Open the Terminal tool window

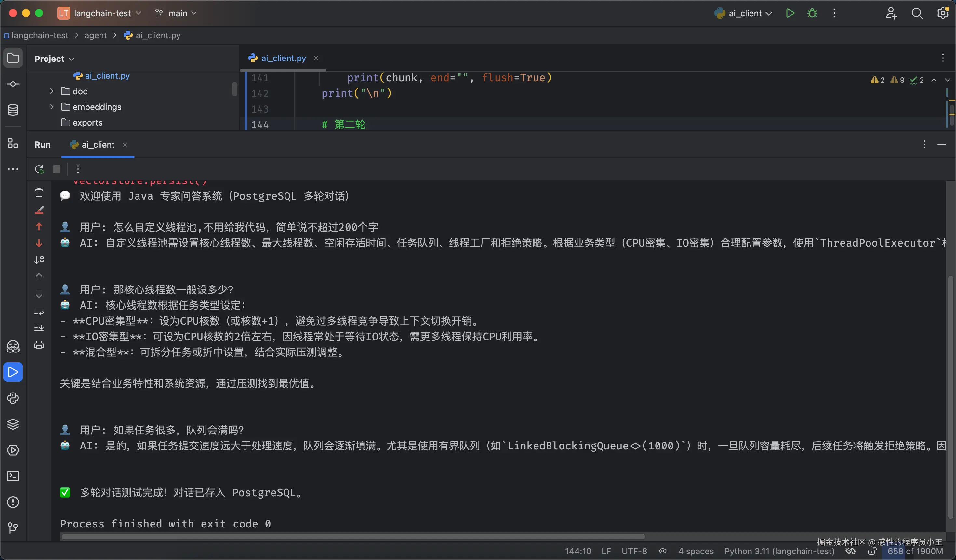(13, 476)
